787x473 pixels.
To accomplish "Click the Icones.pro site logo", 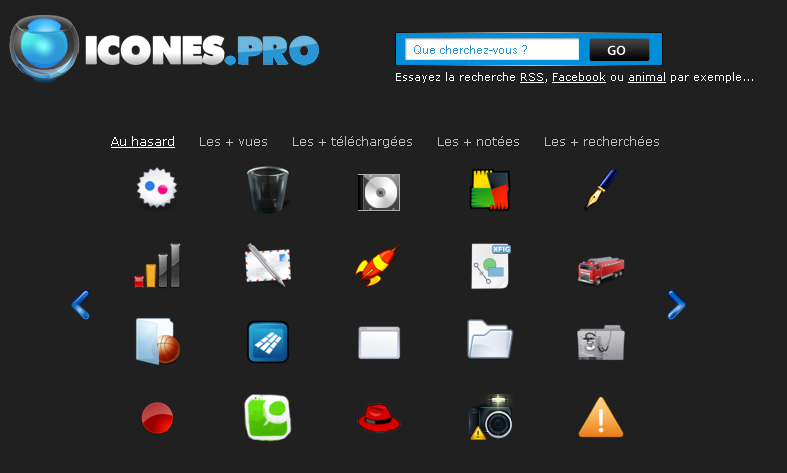I will click(164, 48).
